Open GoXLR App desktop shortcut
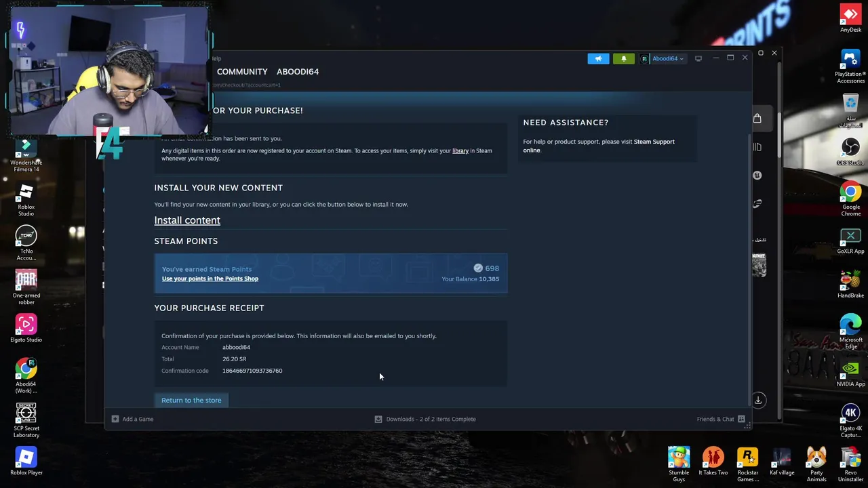Viewport: 868px width, 488px height. (x=850, y=240)
